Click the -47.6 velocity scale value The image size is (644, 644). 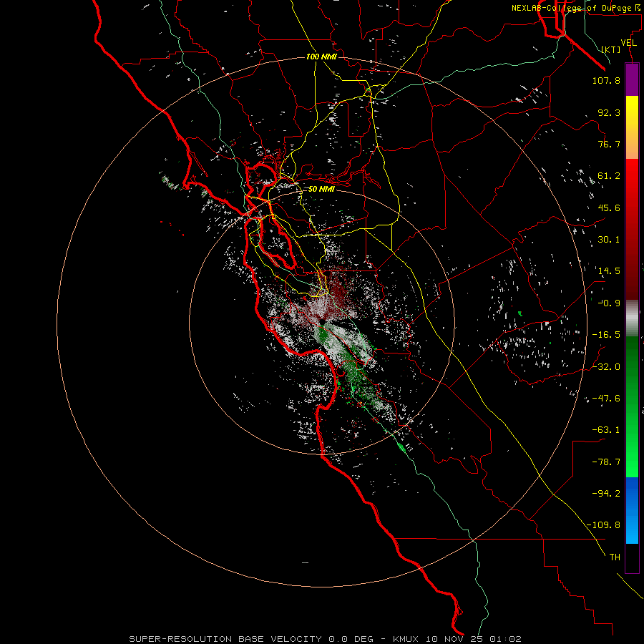[x=606, y=399]
